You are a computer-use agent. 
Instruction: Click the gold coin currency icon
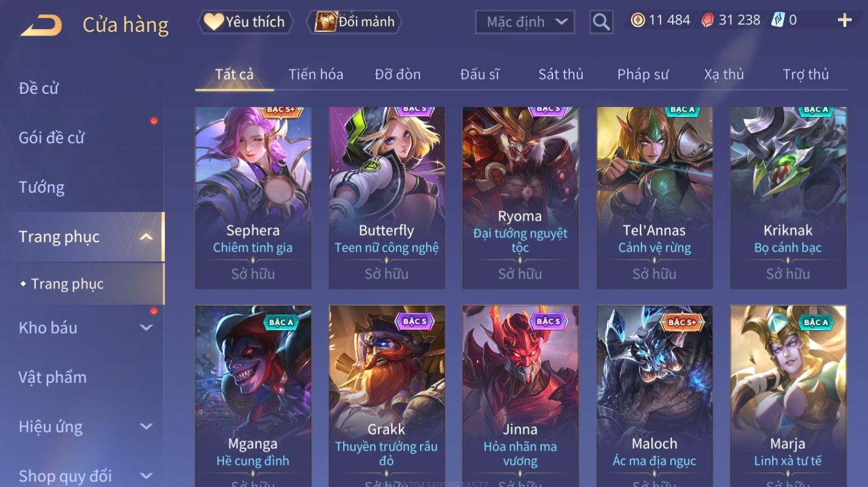[x=638, y=20]
